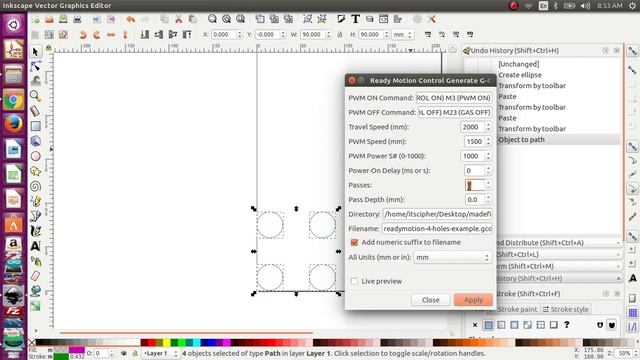
Task: Open toolbar unit mm dropdown
Action: click(x=402, y=35)
